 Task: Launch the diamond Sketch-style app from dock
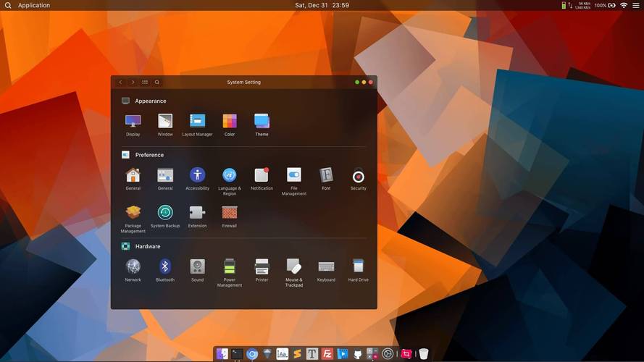(x=267, y=354)
